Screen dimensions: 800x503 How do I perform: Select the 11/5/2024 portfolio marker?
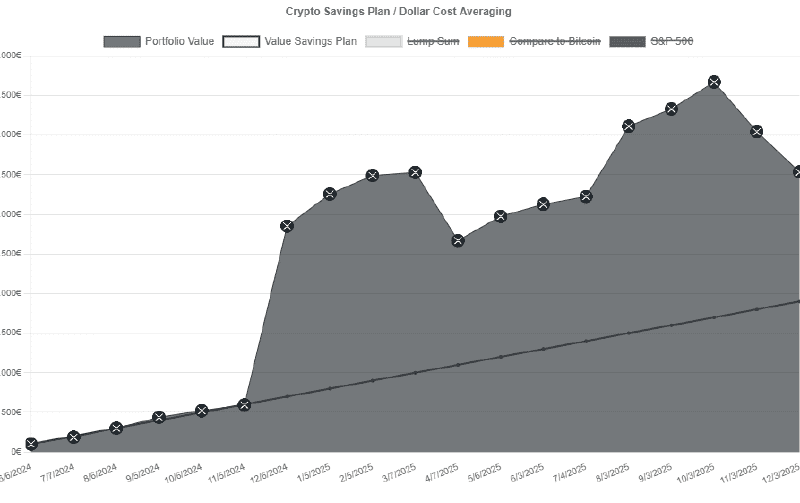click(x=244, y=405)
